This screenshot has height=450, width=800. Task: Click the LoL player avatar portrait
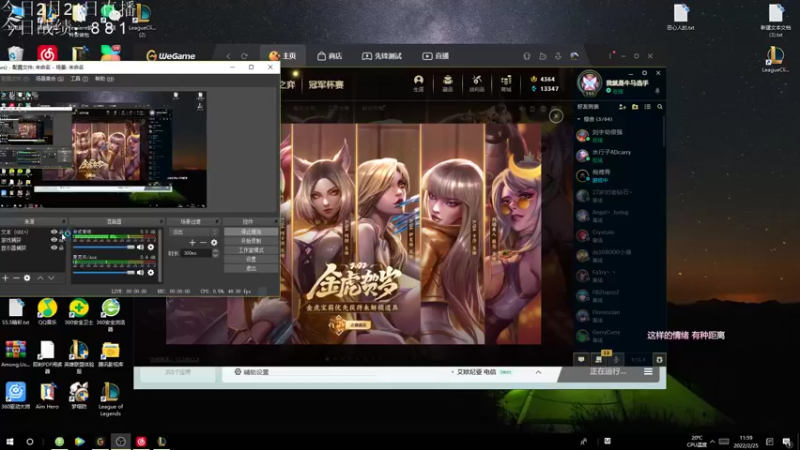pos(589,83)
